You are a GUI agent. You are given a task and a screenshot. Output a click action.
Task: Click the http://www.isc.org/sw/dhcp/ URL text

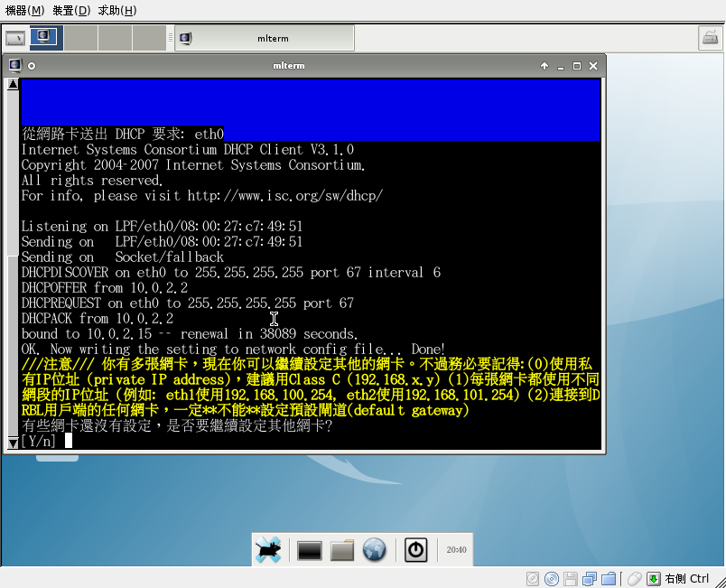tap(285, 195)
